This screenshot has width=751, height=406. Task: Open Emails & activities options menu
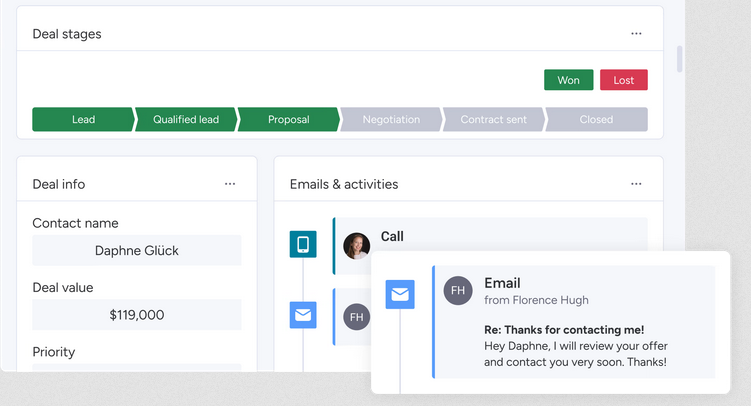(636, 184)
